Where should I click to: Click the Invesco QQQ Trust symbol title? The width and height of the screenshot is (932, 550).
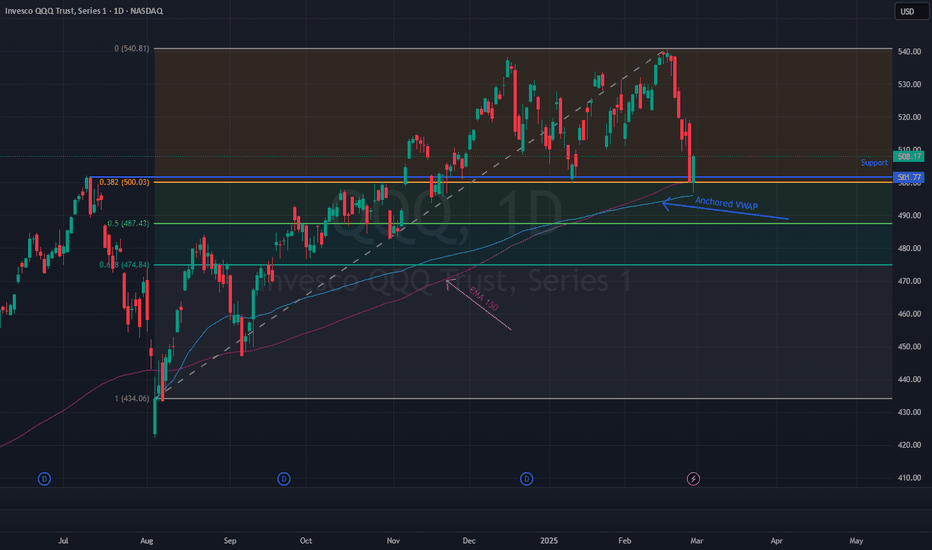pyautogui.click(x=84, y=11)
